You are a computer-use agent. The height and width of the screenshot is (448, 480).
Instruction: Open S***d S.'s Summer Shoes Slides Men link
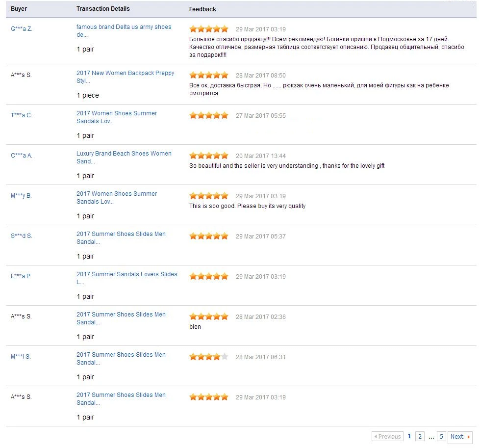pos(121,237)
